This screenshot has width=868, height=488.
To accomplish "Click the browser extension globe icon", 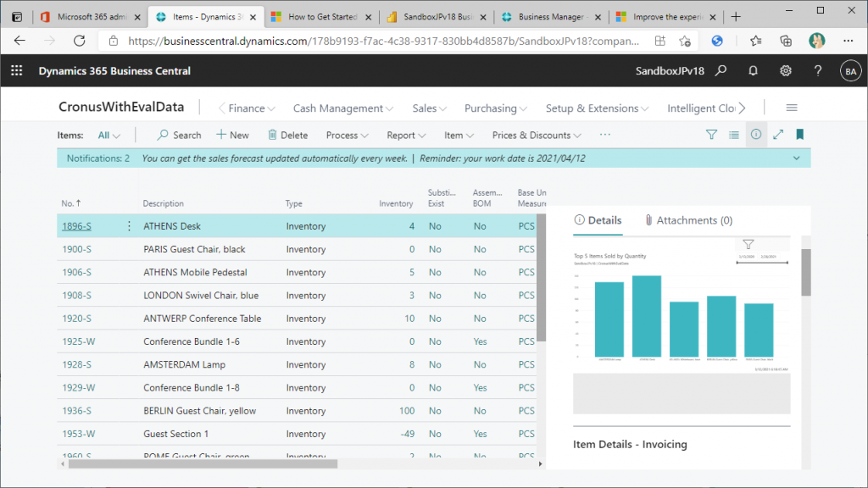I will click(x=717, y=41).
